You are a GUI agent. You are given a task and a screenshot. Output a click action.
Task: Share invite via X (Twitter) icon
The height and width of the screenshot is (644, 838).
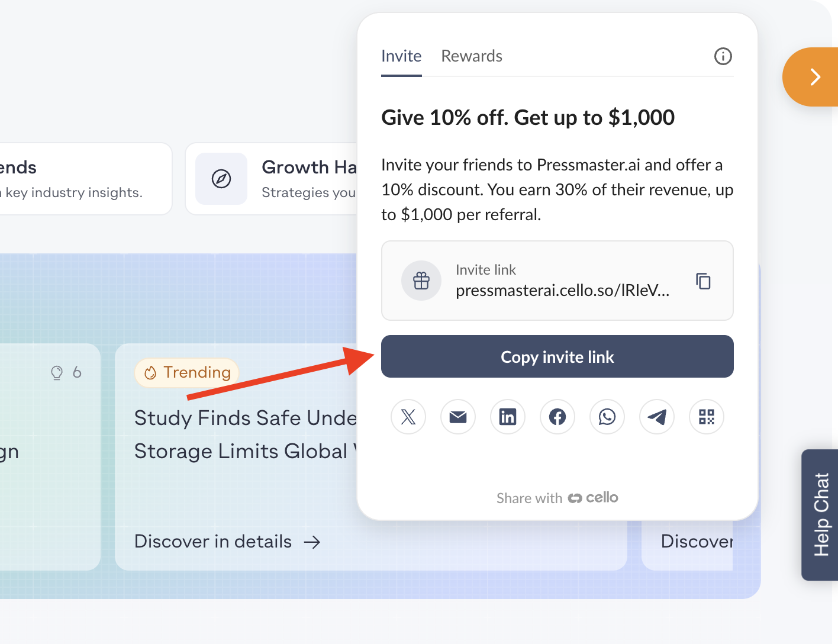point(408,417)
